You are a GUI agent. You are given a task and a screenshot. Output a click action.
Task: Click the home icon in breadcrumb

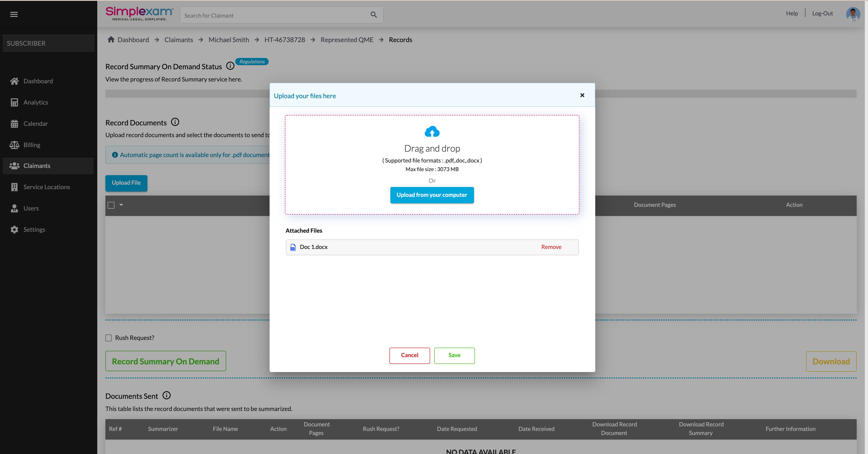coord(111,40)
